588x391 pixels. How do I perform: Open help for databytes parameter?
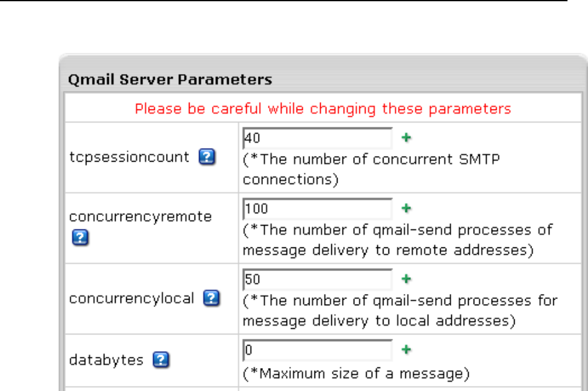[161, 360]
